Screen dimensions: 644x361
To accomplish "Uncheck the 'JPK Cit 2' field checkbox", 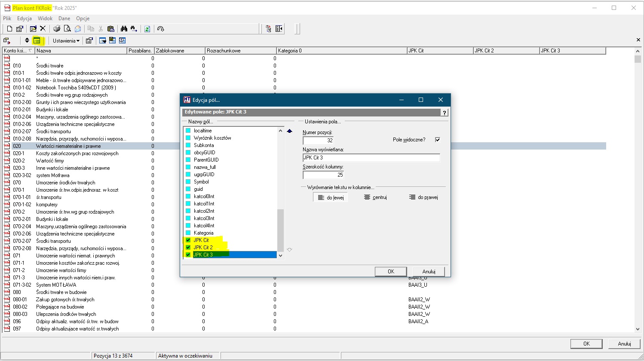I will 188,248.
